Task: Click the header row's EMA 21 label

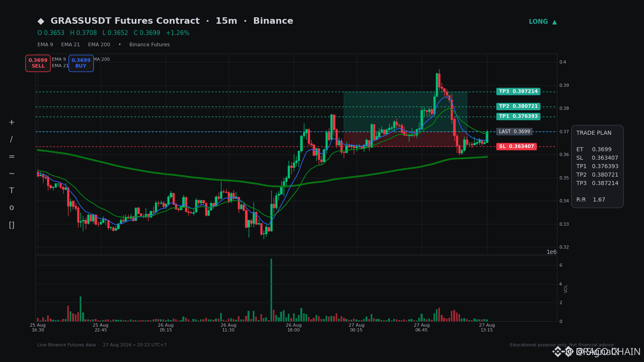Action: (70, 45)
